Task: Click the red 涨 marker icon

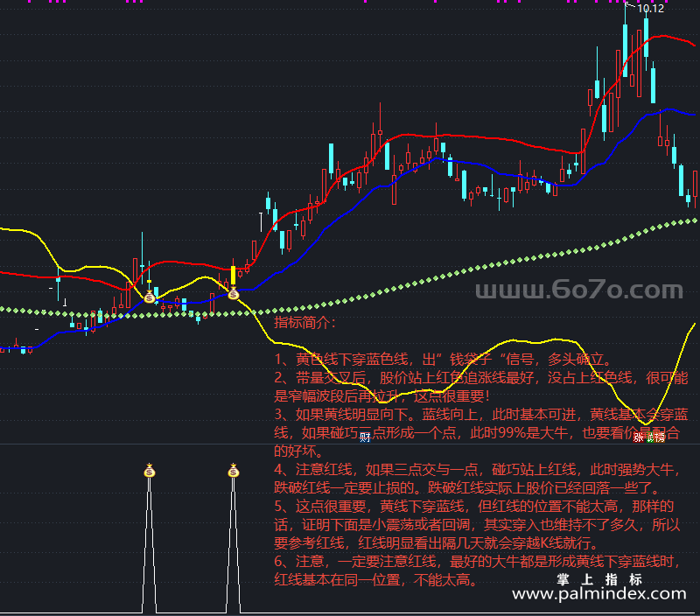Action: coord(639,437)
